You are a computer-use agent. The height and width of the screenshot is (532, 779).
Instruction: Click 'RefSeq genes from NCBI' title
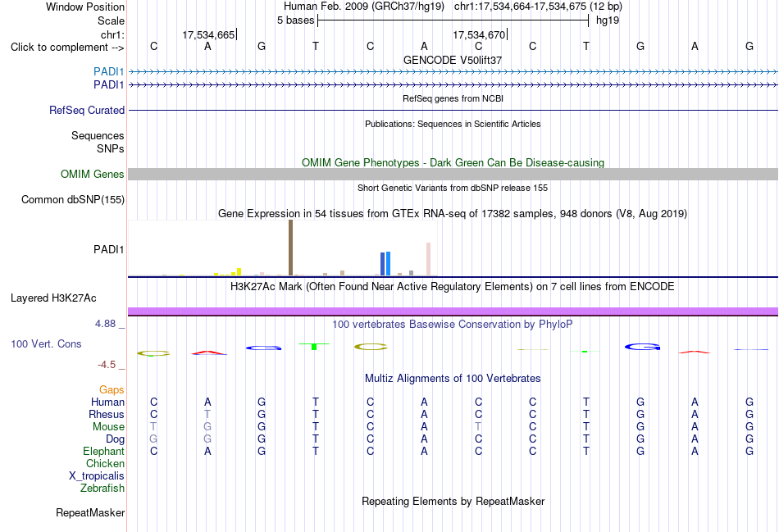point(453,98)
